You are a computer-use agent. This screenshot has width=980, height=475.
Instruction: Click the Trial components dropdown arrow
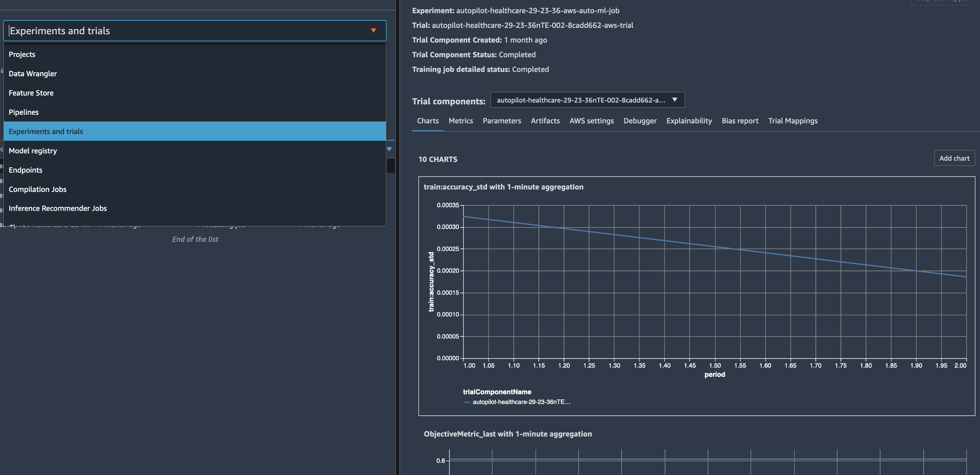(x=674, y=100)
